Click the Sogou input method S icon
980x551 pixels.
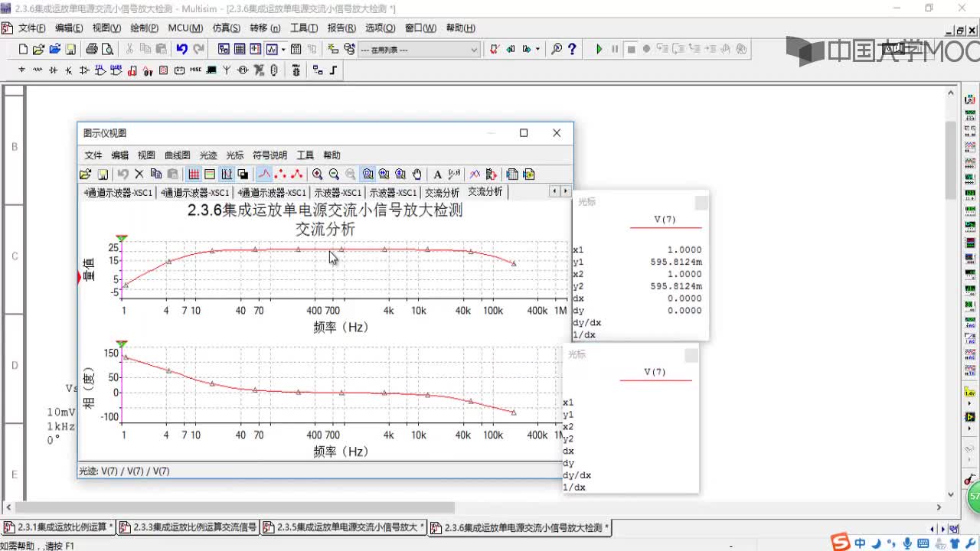click(x=841, y=543)
